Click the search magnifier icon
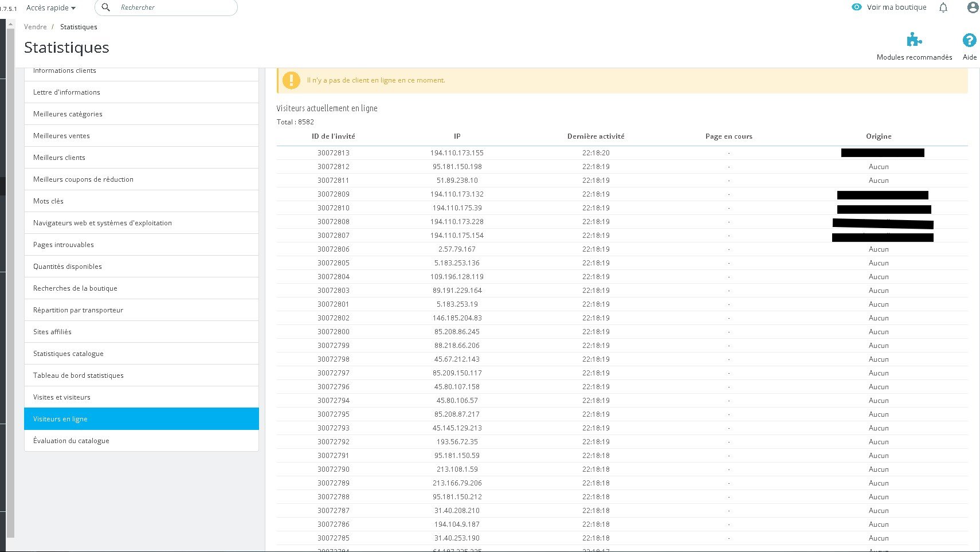Screen dimensions: 980x552 (105, 7)
